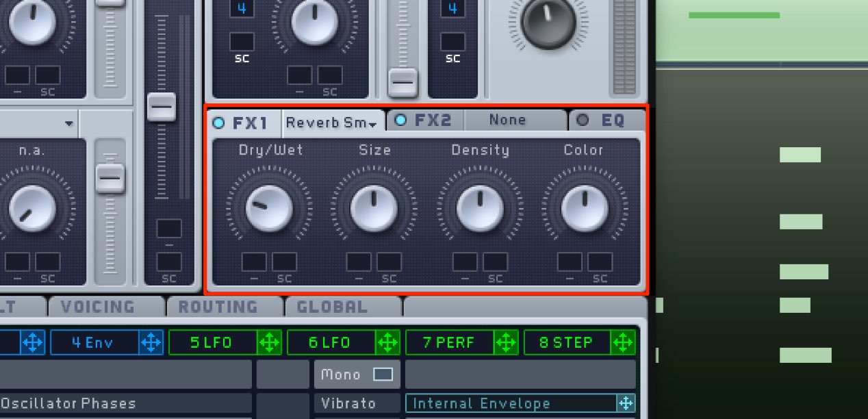Viewport: 868px width, 419px height.
Task: Click the SC sidechain slot under Size
Action: point(390,262)
